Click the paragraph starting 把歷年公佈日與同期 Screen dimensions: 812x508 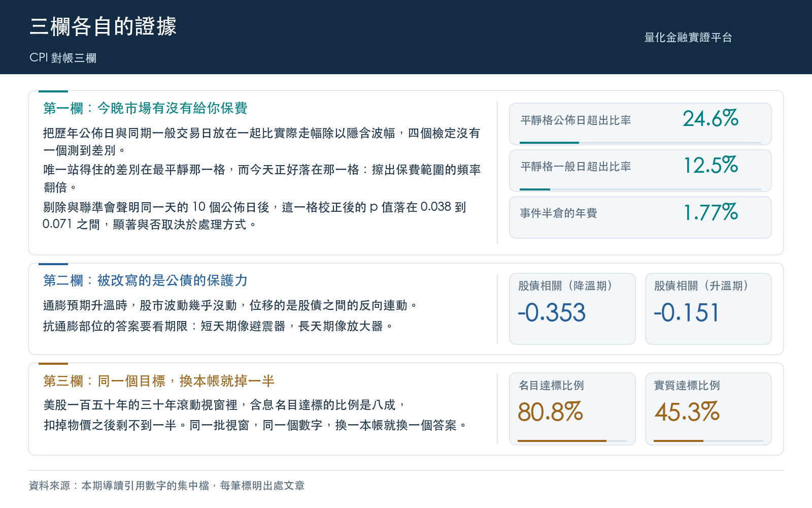coord(262,142)
